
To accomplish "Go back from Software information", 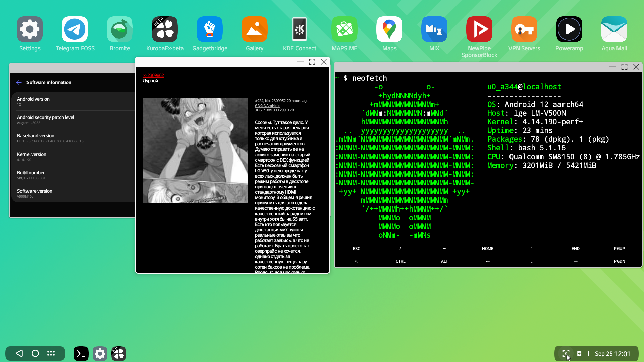I will pos(19,82).
